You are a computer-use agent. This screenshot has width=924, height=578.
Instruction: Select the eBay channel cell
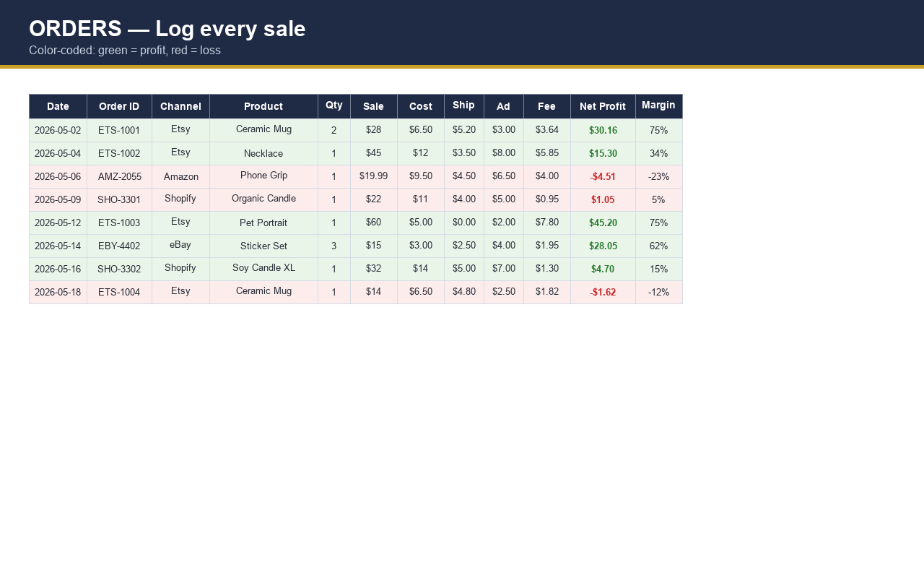point(180,246)
